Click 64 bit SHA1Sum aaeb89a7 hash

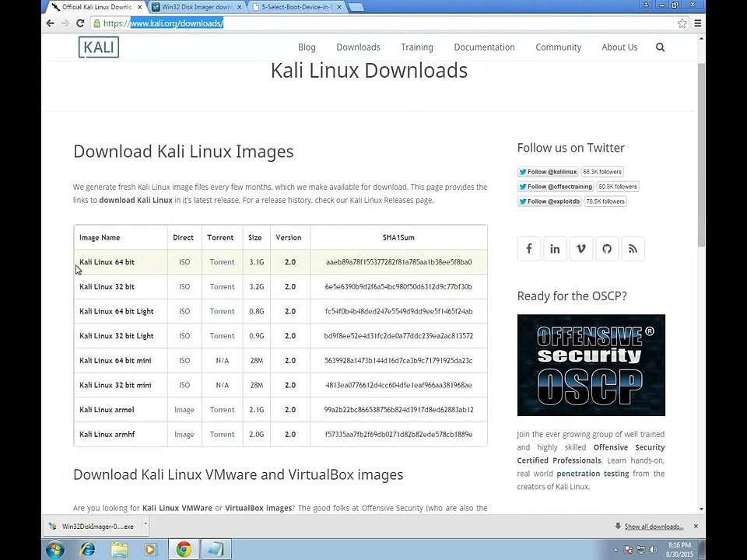pyautogui.click(x=398, y=262)
